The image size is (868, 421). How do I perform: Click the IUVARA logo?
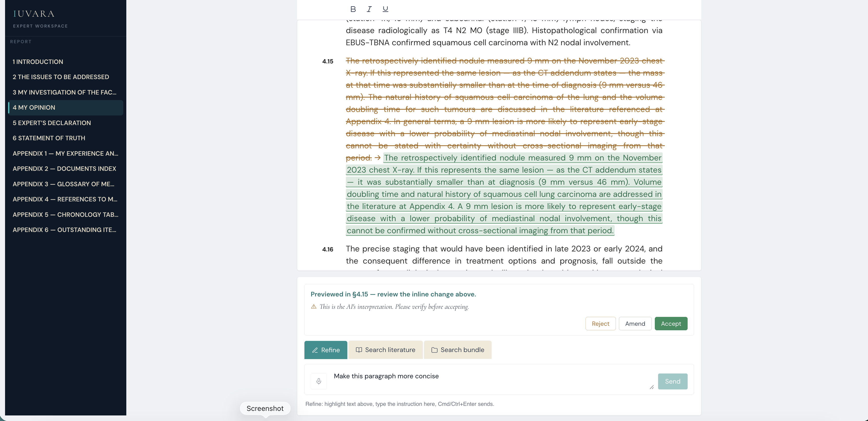34,14
